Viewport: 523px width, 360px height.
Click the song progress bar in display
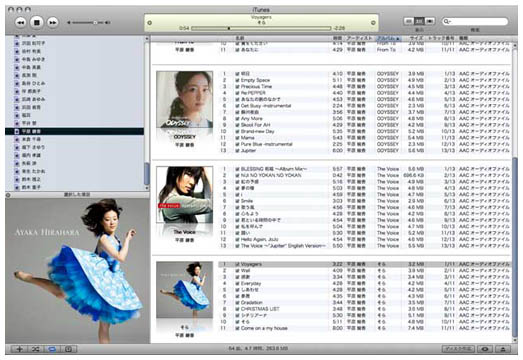(x=261, y=28)
